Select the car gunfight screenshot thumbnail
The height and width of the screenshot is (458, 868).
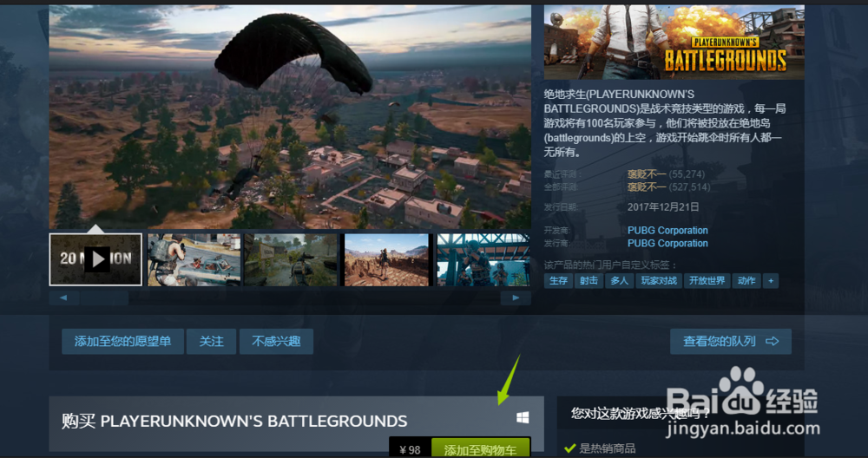(x=194, y=259)
